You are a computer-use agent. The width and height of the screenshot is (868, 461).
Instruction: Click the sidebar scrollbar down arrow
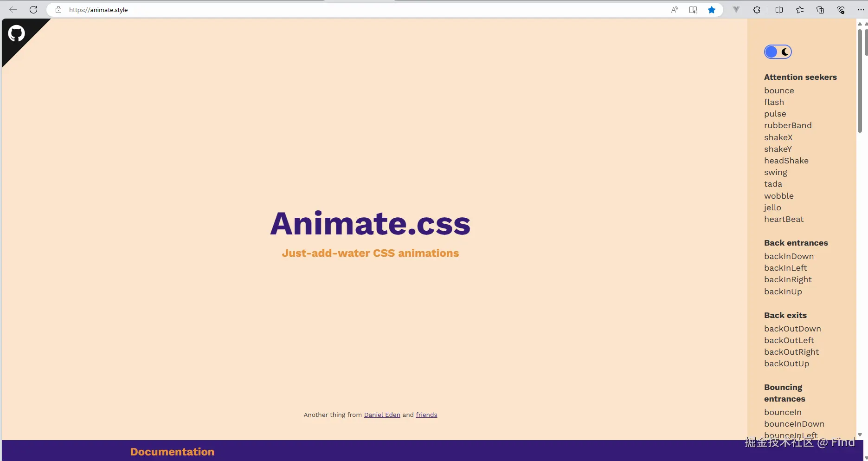(x=860, y=435)
